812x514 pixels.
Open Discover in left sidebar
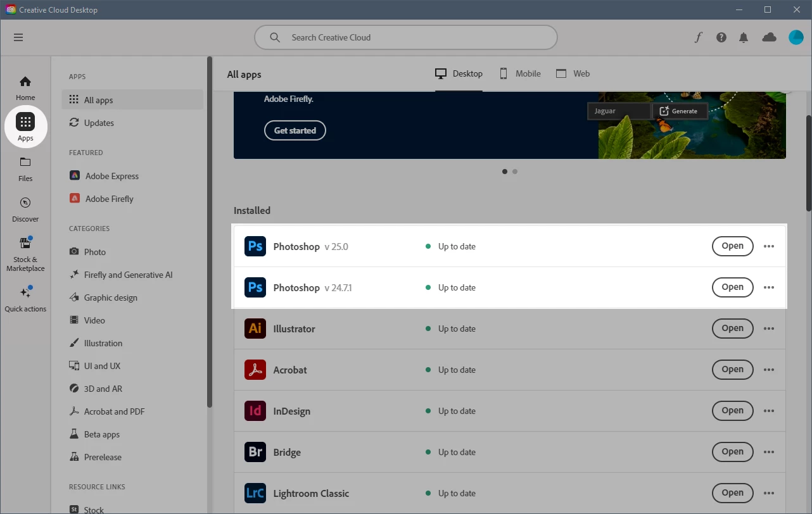tap(25, 210)
